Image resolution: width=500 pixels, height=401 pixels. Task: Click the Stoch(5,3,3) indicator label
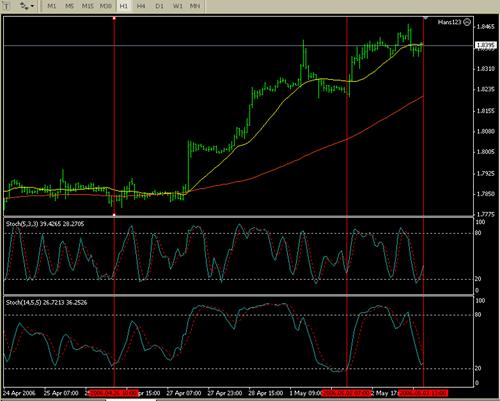click(x=45, y=224)
